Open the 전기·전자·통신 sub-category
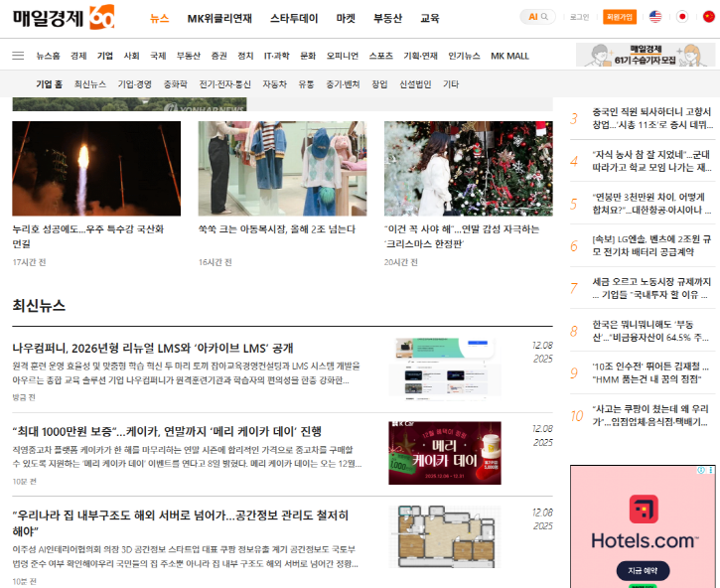Screen dimensions: 720x588 [224, 84]
